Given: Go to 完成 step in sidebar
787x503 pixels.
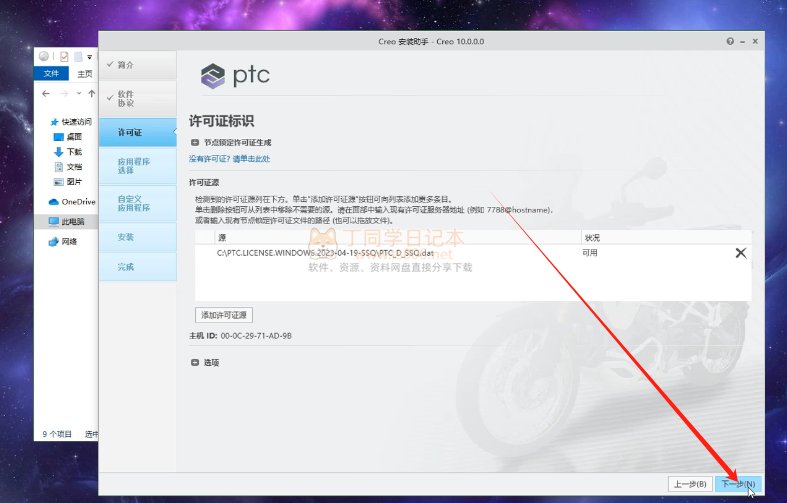Looking at the screenshot, I should coord(138,267).
